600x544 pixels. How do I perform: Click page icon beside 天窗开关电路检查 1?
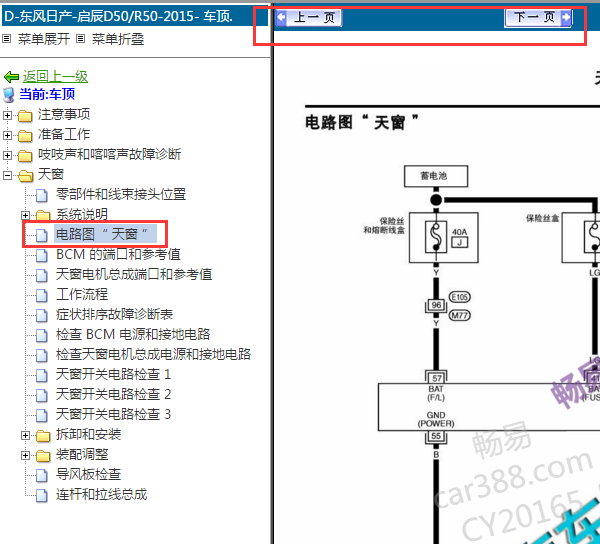tap(42, 375)
